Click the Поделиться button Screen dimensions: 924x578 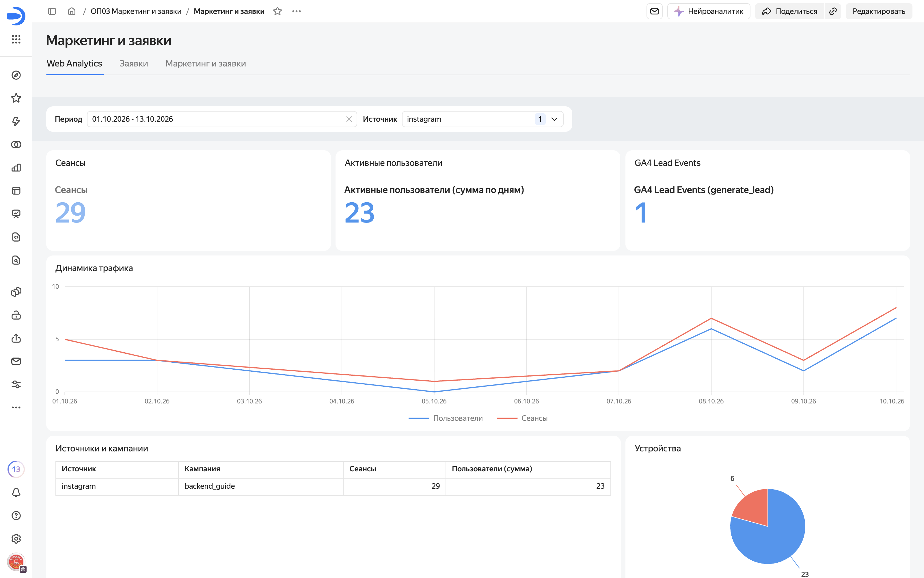coord(790,12)
